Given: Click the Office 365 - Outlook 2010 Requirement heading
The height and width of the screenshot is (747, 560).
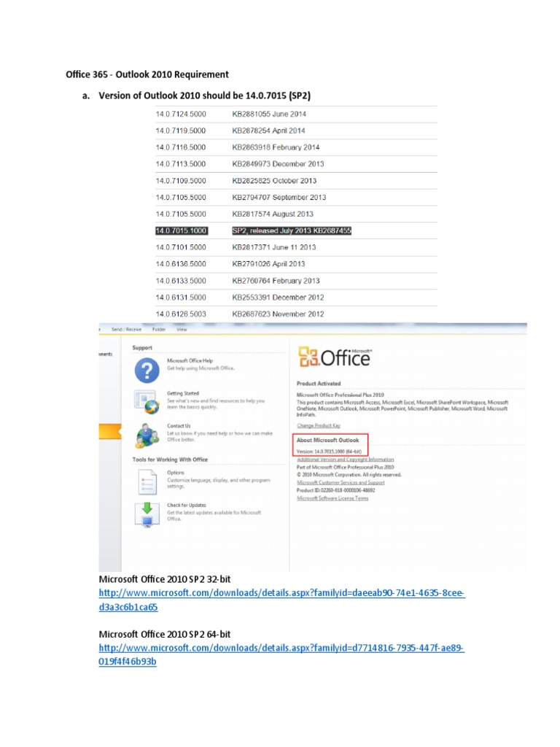Looking at the screenshot, I should pos(147,74).
